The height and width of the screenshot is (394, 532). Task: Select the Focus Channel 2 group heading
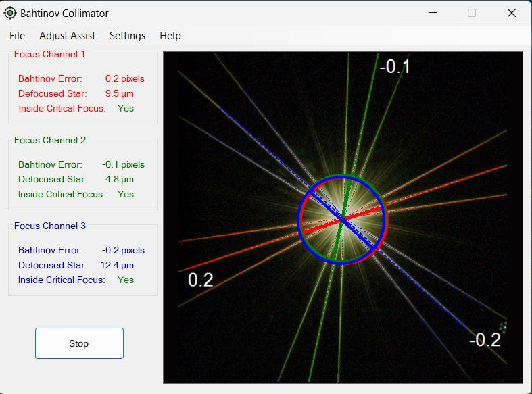49,140
